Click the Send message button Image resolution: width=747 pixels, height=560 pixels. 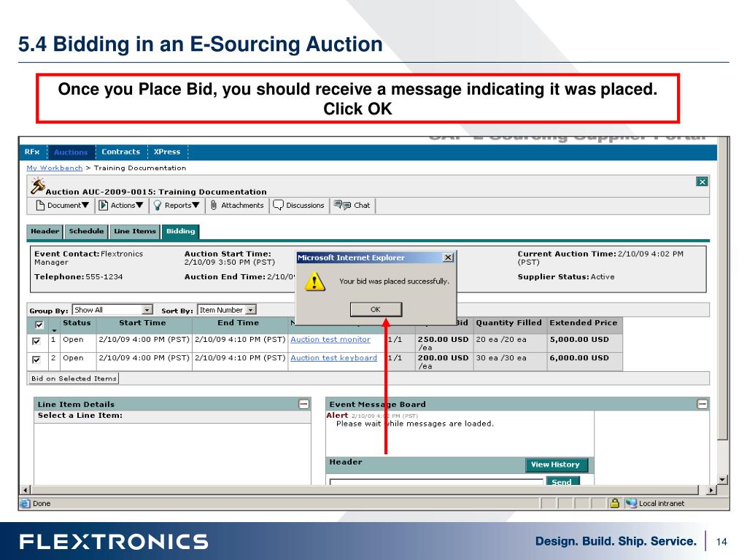click(x=562, y=481)
